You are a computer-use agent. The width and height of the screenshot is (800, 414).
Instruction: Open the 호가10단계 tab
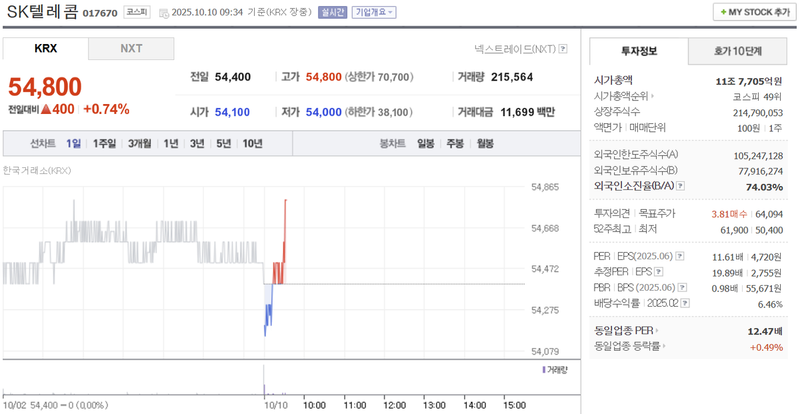click(x=737, y=50)
